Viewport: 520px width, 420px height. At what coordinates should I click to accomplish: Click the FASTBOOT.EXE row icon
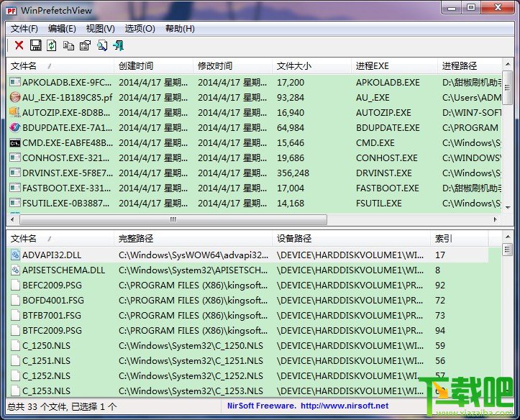click(15, 188)
